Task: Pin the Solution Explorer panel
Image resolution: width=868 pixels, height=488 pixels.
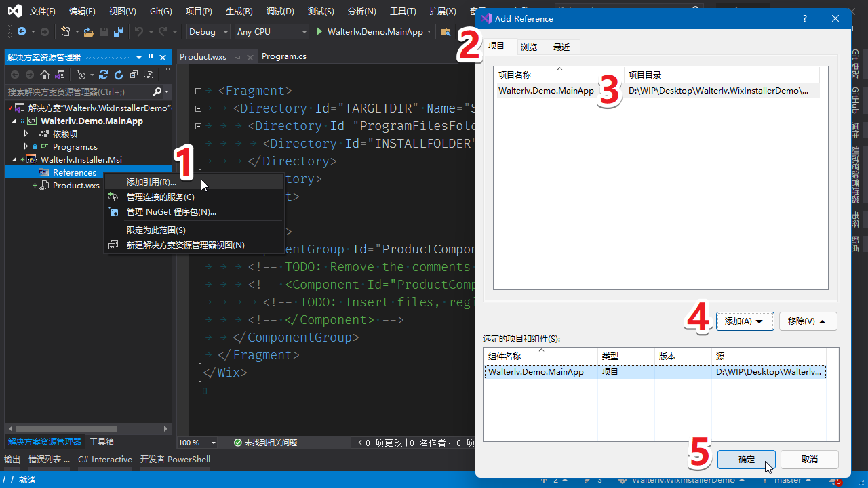Action: click(151, 58)
